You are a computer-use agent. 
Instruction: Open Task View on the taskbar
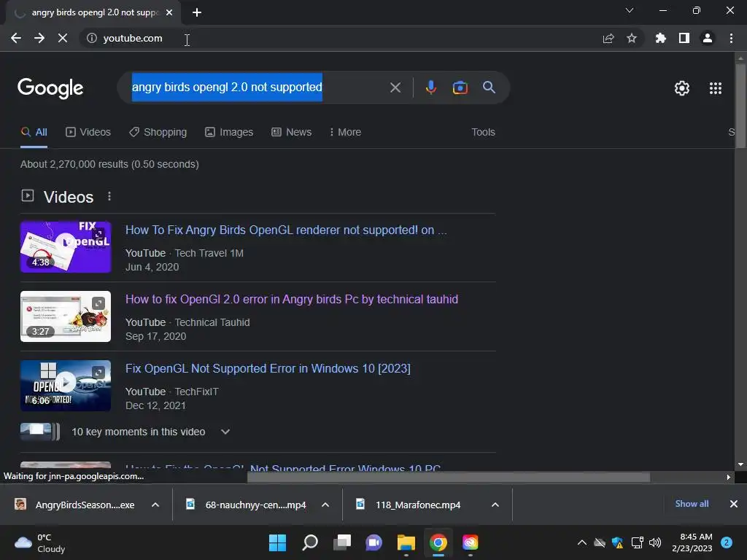(x=342, y=542)
